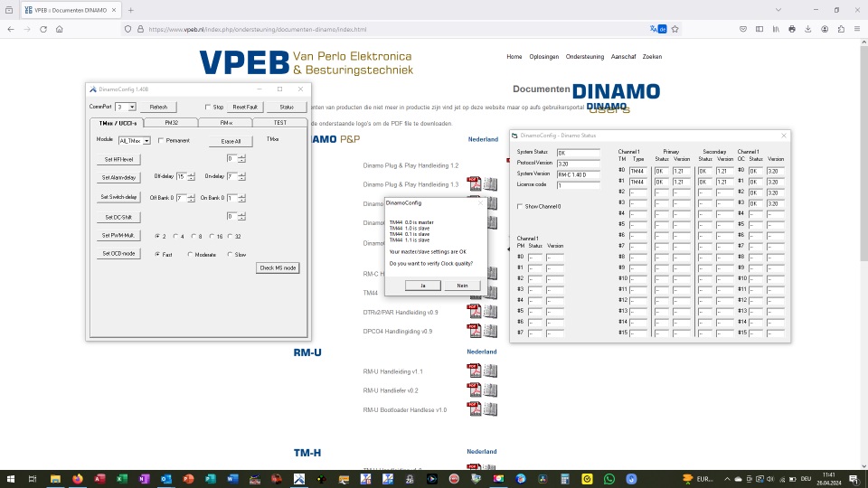Bookmark this page with the star icon
This screenshot has height=488, width=868.
pos(675,29)
